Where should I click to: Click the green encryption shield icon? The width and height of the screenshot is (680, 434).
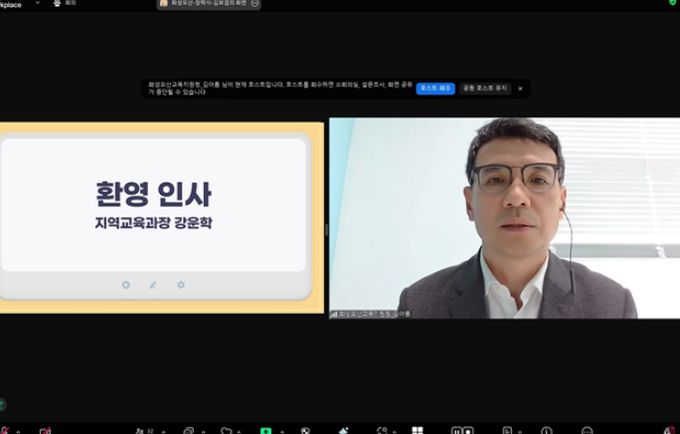672,3
